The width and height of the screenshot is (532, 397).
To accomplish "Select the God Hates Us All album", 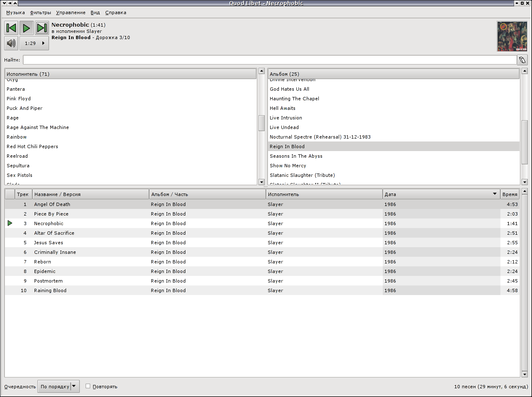I will [x=394, y=89].
